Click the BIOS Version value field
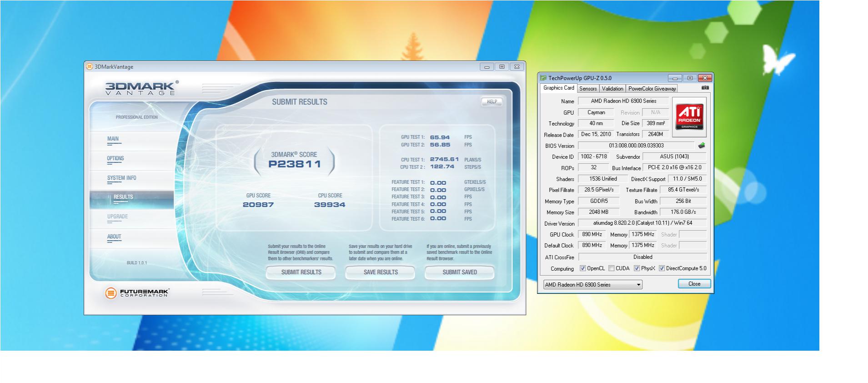The width and height of the screenshot is (868, 383). click(x=636, y=146)
